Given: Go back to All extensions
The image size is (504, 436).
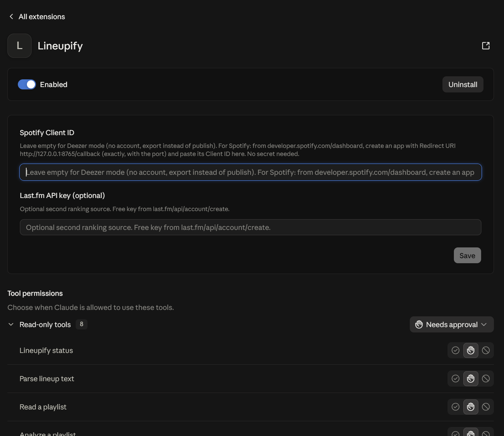Looking at the screenshot, I should tap(42, 16).
